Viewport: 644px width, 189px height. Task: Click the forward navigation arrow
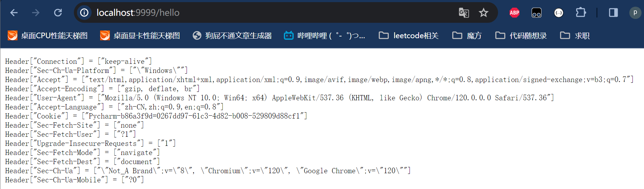point(36,13)
